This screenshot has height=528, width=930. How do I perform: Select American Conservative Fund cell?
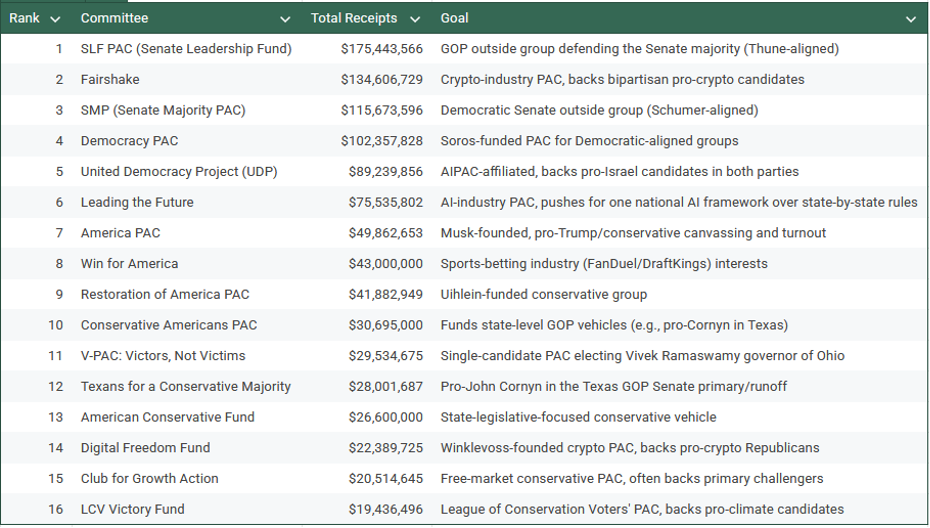pyautogui.click(x=187, y=417)
